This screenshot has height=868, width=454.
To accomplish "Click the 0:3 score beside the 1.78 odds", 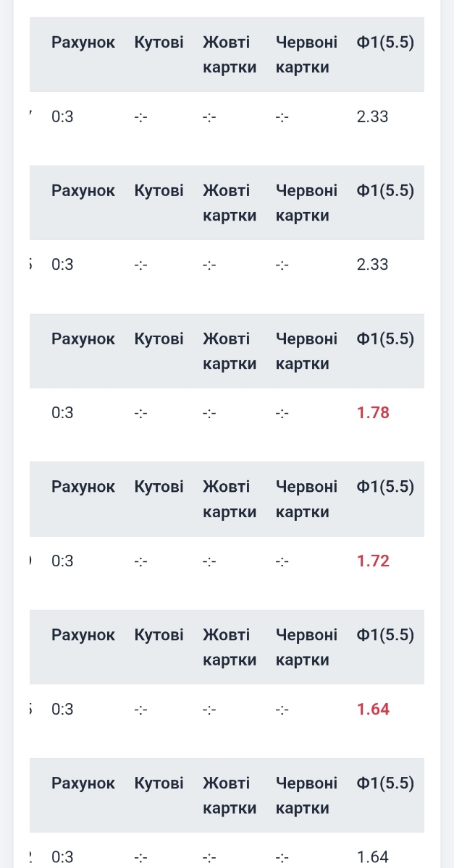I will (63, 413).
